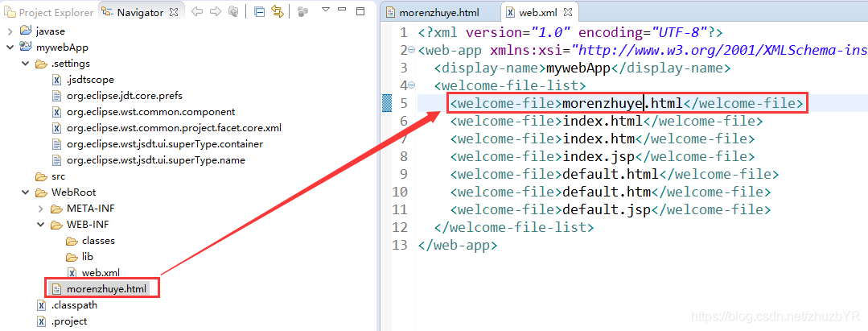
Task: Fold the welcome-file-list element at line 4
Action: pyautogui.click(x=411, y=86)
